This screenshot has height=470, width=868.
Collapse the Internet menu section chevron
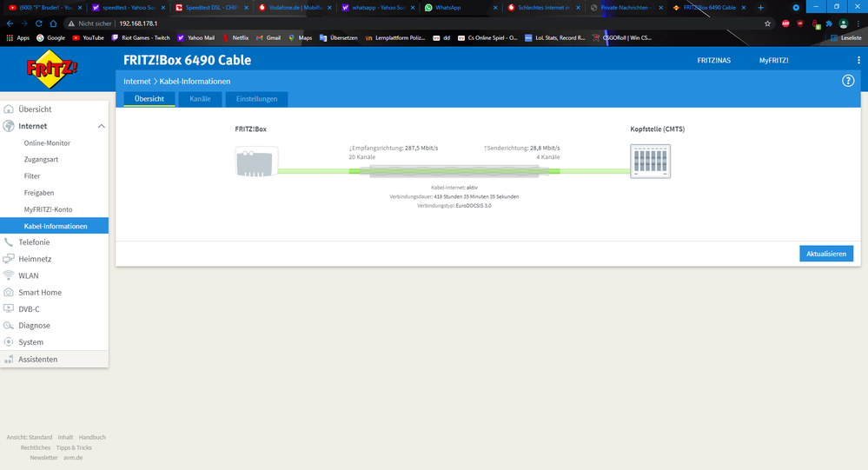click(x=102, y=126)
